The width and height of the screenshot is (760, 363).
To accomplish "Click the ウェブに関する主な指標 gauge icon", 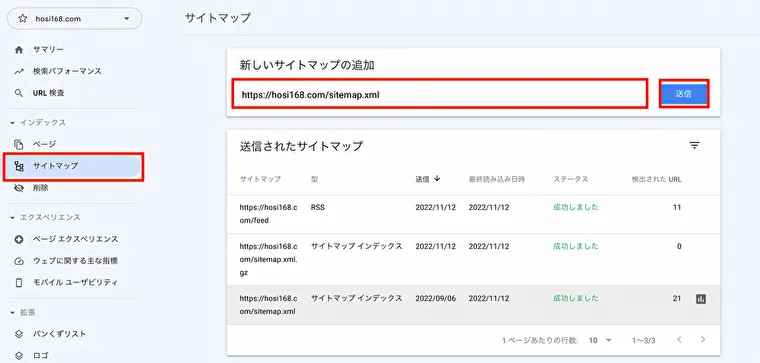I will [19, 261].
